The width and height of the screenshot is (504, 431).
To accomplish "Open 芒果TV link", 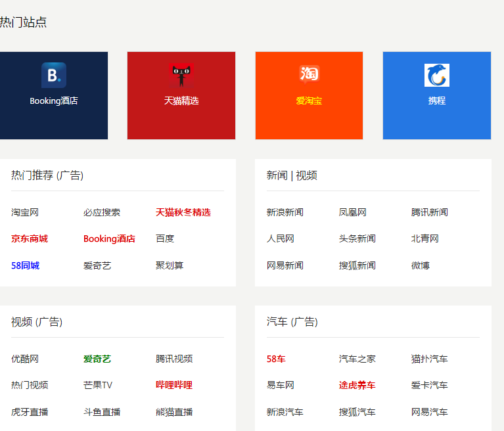I will [98, 386].
